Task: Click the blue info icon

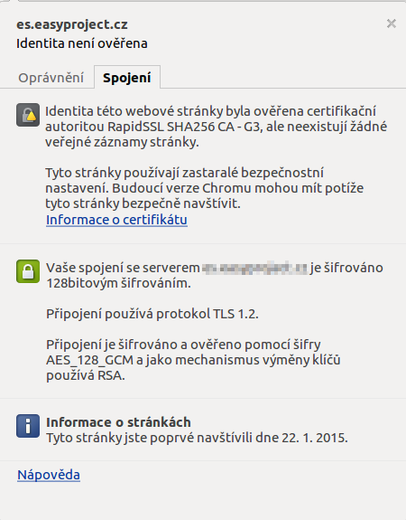Action: coord(28,426)
